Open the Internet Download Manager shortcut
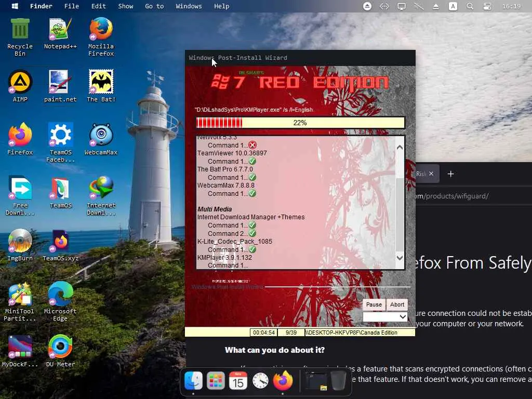 (x=101, y=196)
